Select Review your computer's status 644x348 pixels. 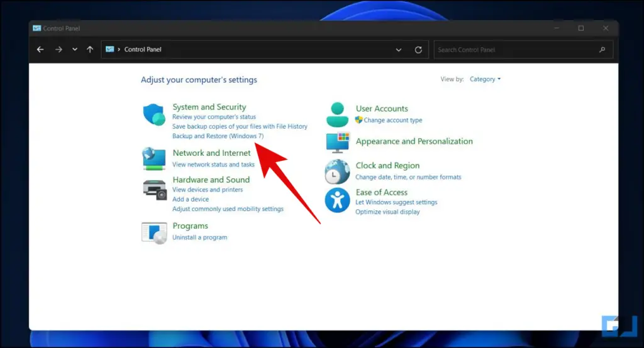coord(214,117)
